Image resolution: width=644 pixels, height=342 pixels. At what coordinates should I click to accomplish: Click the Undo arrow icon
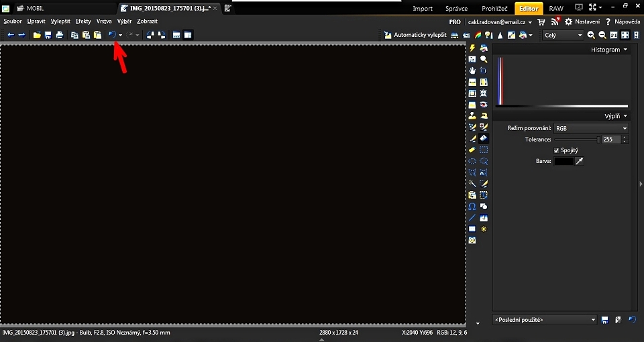pyautogui.click(x=112, y=35)
